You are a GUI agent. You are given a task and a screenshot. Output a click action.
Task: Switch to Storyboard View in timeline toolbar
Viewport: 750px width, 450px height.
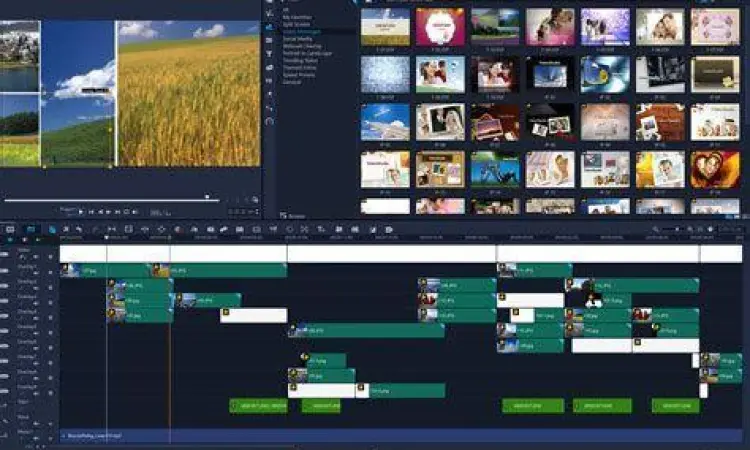click(10, 230)
